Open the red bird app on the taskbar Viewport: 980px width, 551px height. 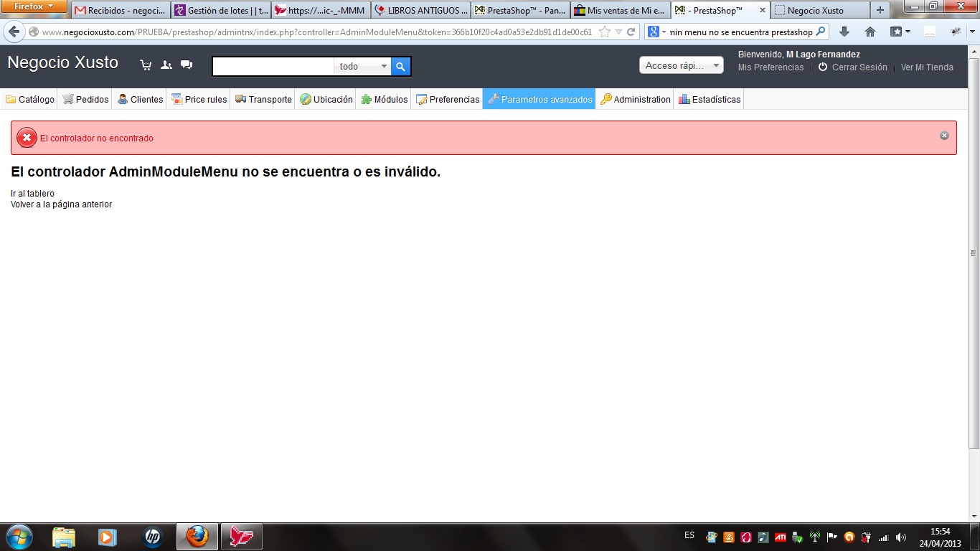242,537
